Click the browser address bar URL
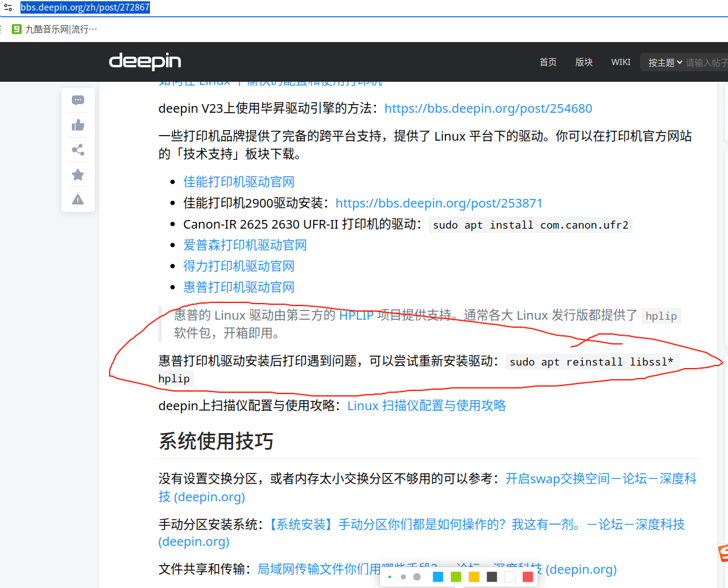 tap(85, 7)
